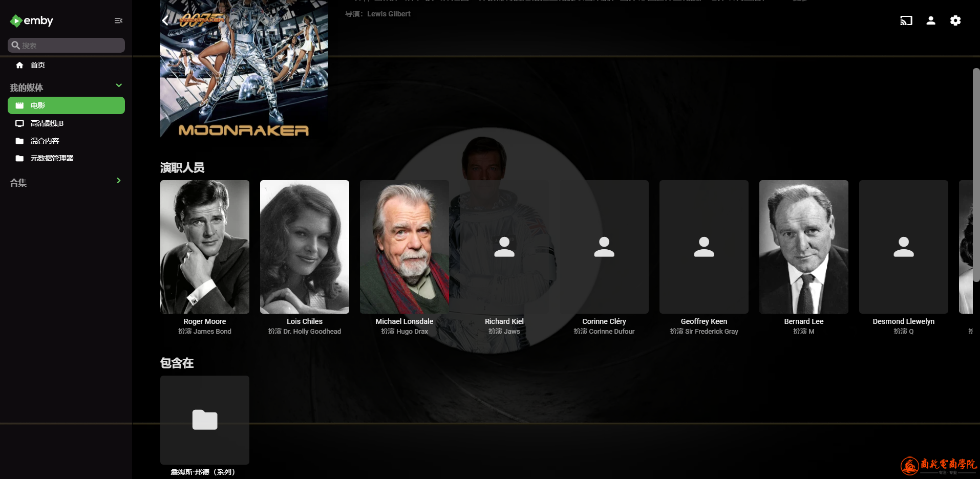
Task: Click 扮演 Jaws role text
Action: click(504, 332)
